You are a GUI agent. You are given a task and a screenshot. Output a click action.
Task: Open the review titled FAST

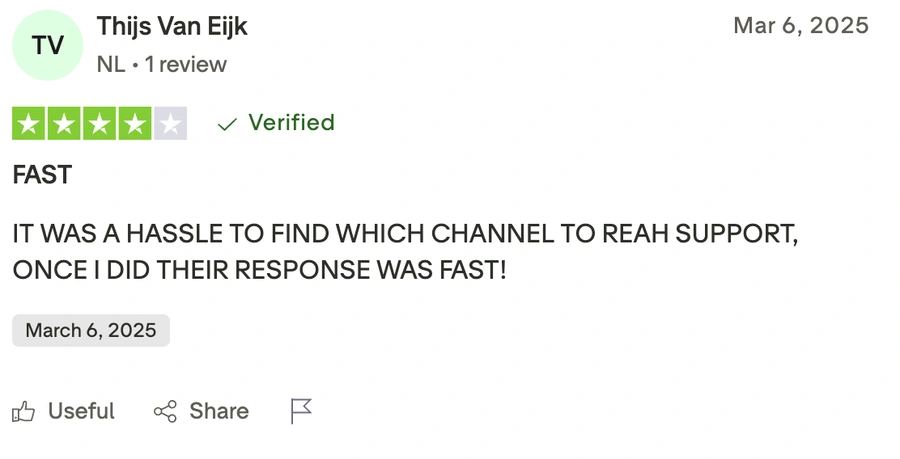pos(42,175)
